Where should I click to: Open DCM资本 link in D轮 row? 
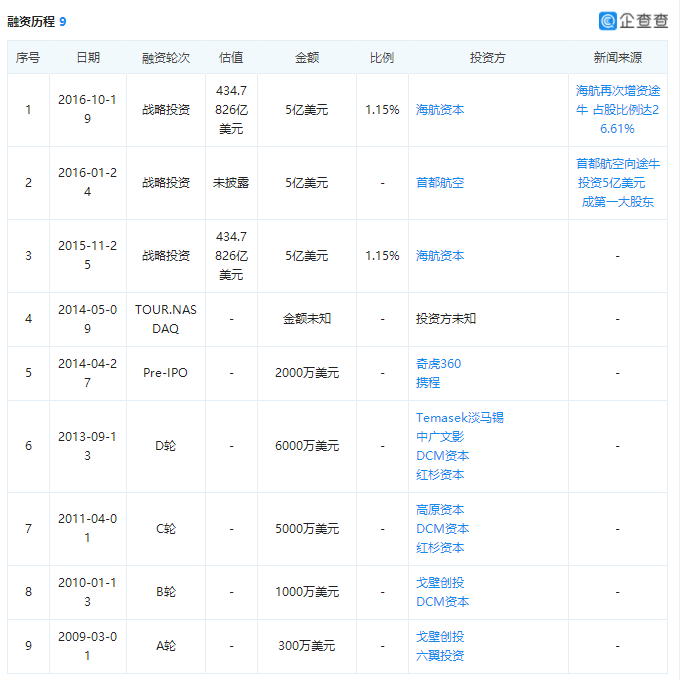(x=442, y=456)
